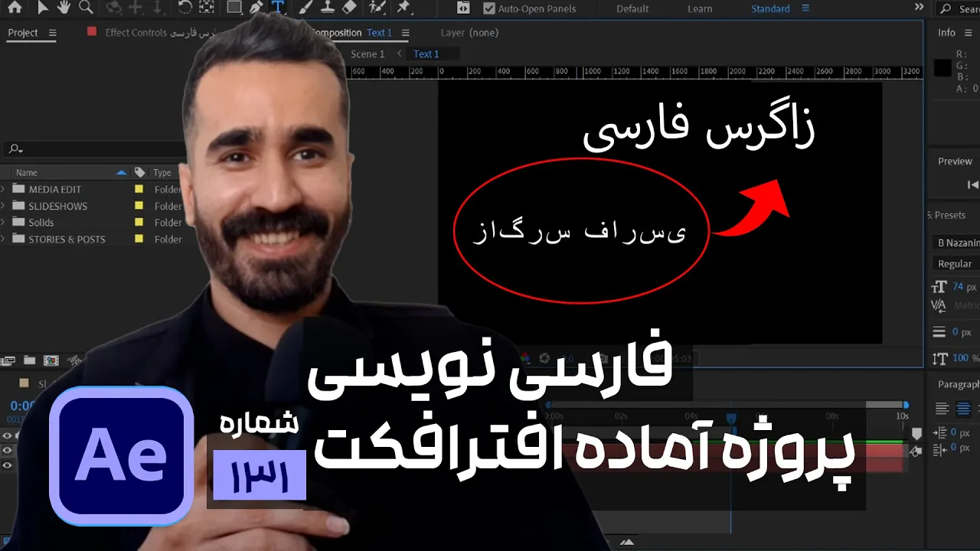Open the Standard workspace menu
The height and width of the screenshot is (551, 980).
805,8
